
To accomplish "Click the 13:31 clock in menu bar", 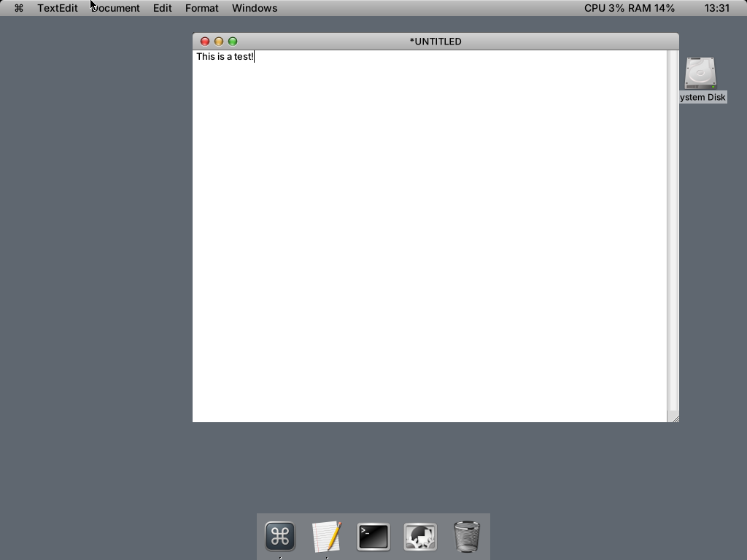I will tap(717, 8).
